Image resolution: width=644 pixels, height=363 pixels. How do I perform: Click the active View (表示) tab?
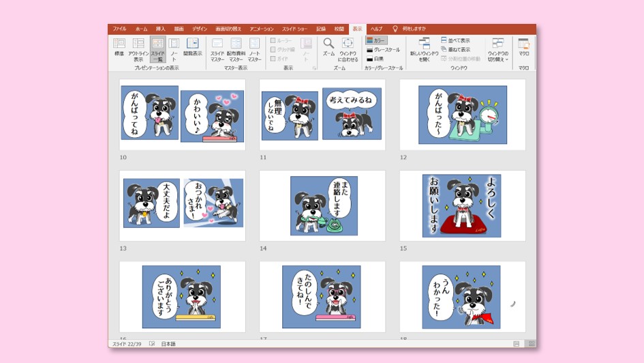pos(358,29)
